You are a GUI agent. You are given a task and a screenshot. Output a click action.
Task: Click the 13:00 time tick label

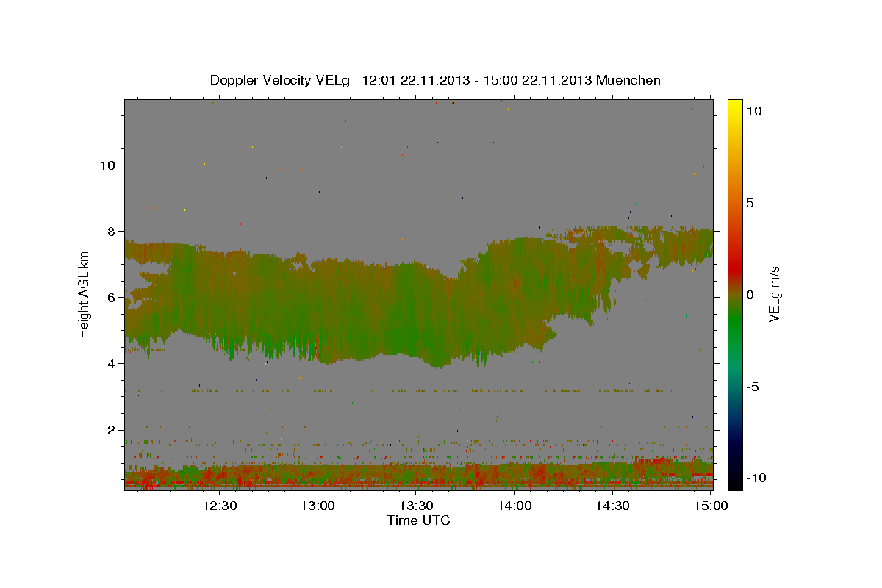click(318, 506)
